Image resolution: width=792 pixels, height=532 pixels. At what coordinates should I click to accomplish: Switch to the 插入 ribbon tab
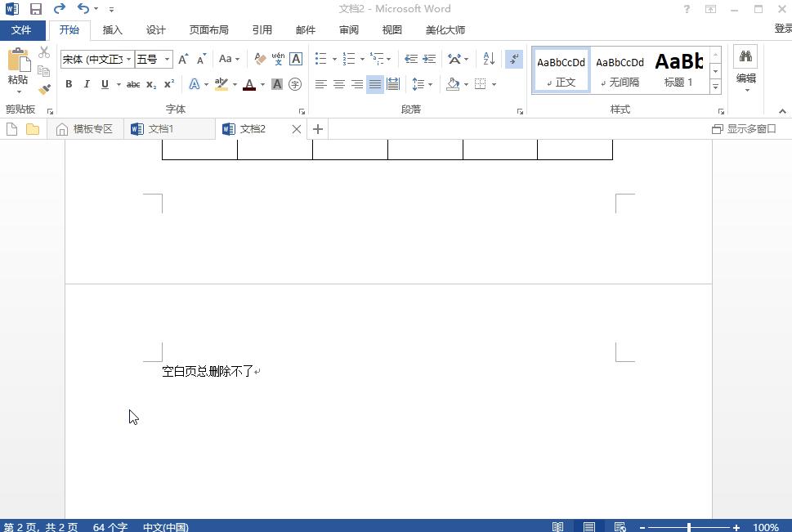coord(112,29)
